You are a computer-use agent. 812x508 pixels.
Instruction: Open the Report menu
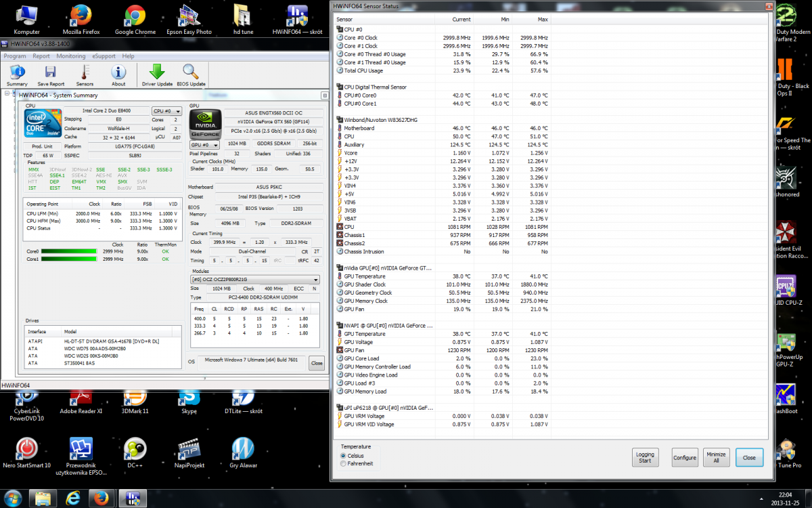click(41, 56)
